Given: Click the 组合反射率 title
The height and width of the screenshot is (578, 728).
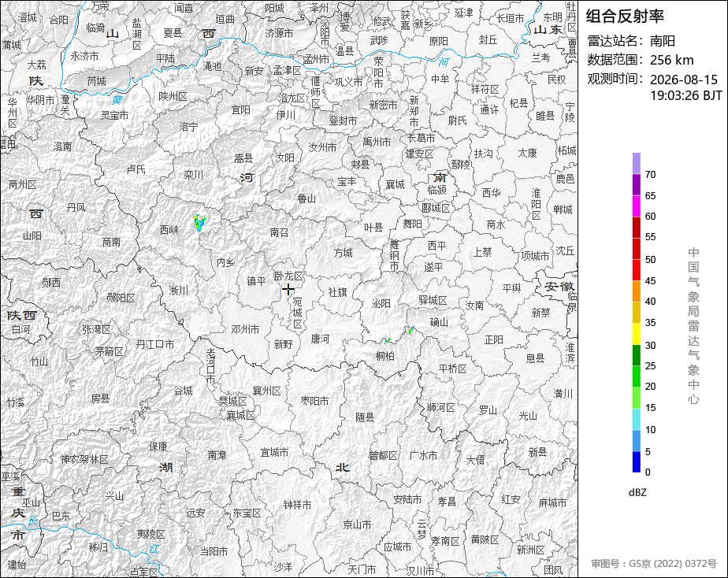Looking at the screenshot, I should click(625, 17).
